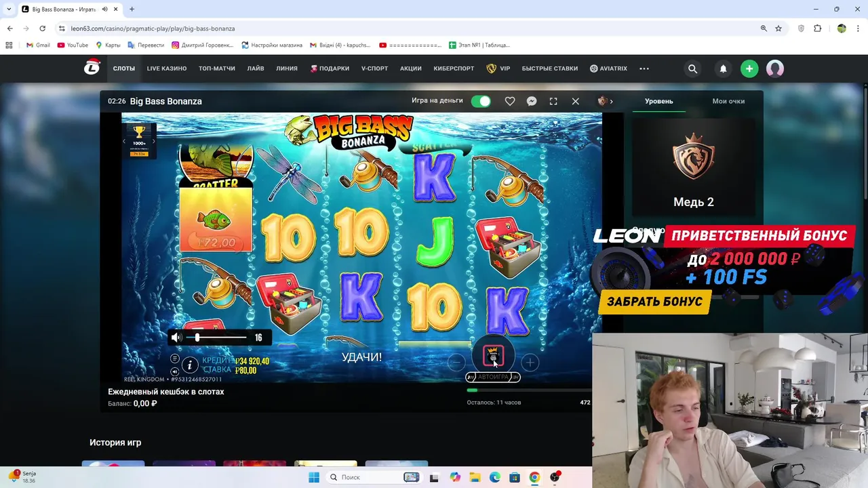Open the browser zoom magnifier icon
This screenshot has height=488, width=868.
point(764,28)
